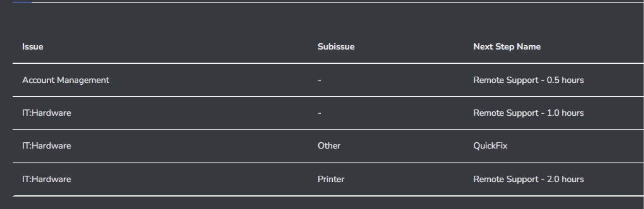644x209 pixels.
Task: Select the table row with Printer subissue
Action: [x=206, y=179]
